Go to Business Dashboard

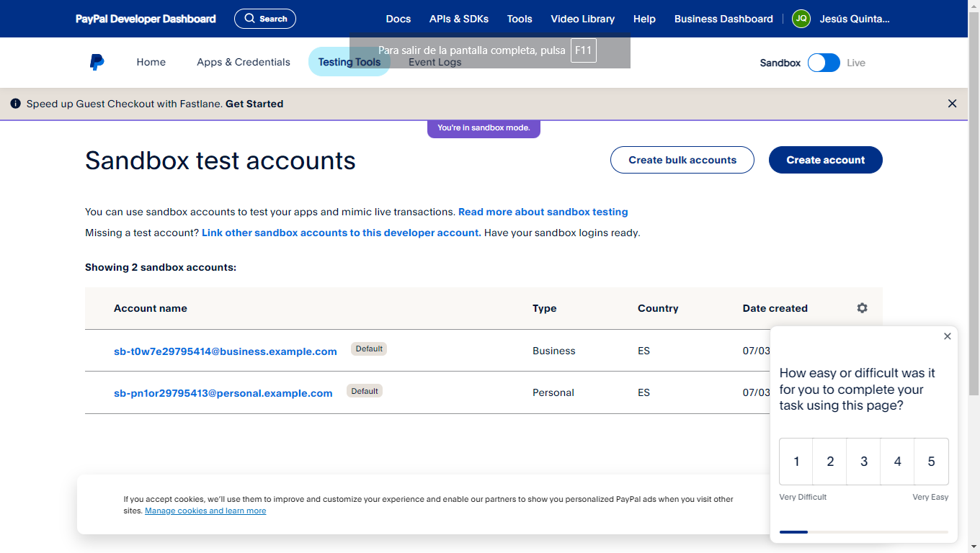pos(723,19)
